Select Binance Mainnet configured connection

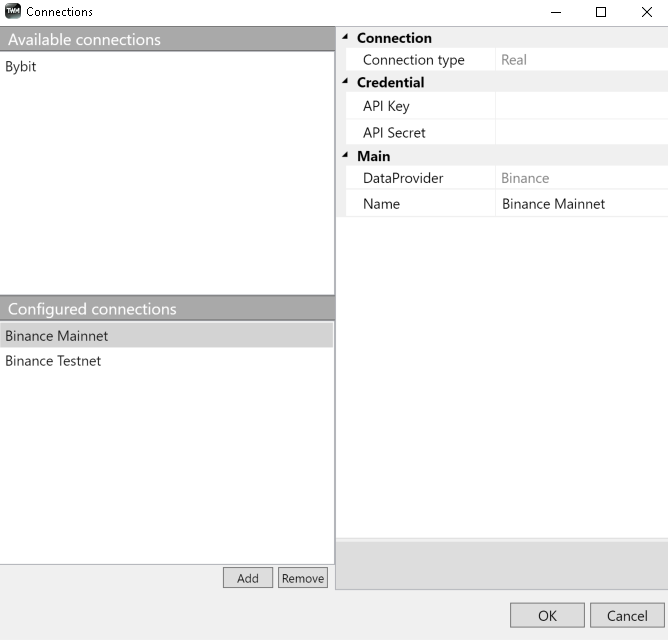pos(166,336)
